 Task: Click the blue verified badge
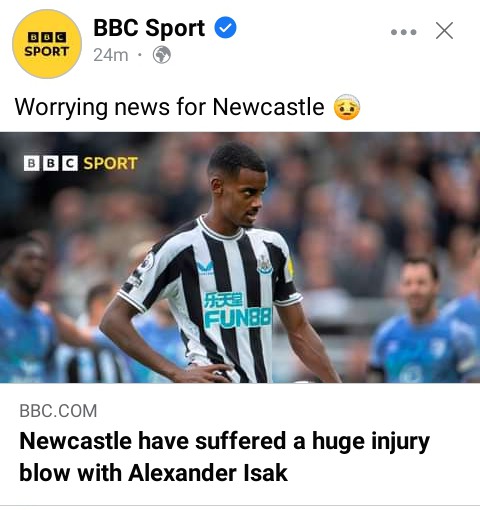[x=225, y=28]
